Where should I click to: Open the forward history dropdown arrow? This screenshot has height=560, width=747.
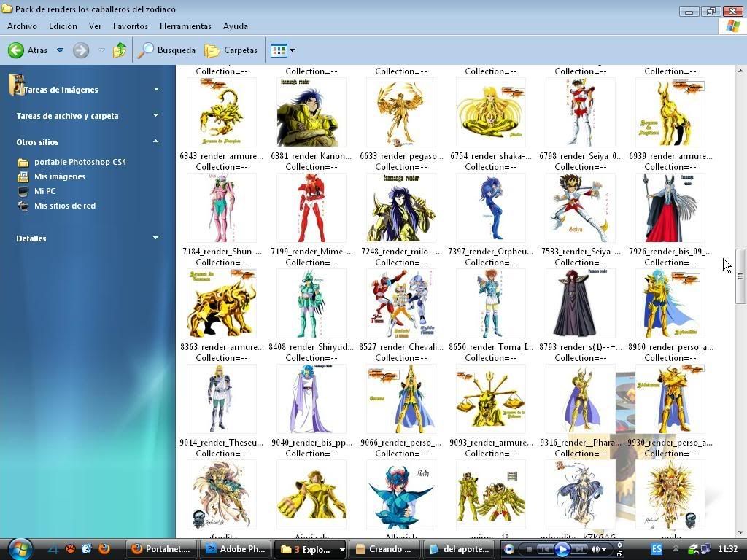[x=101, y=50]
